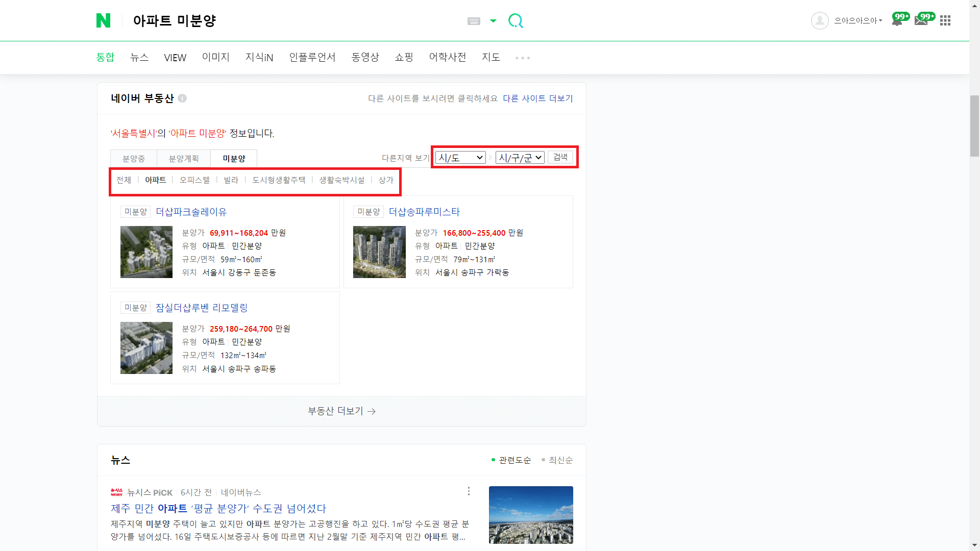Image resolution: width=980 pixels, height=551 pixels.
Task: Select the 분양중 tab
Action: coord(134,159)
